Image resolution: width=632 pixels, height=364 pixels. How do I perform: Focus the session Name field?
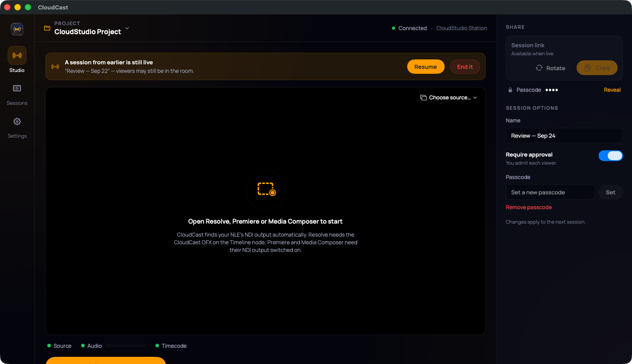[564, 135]
